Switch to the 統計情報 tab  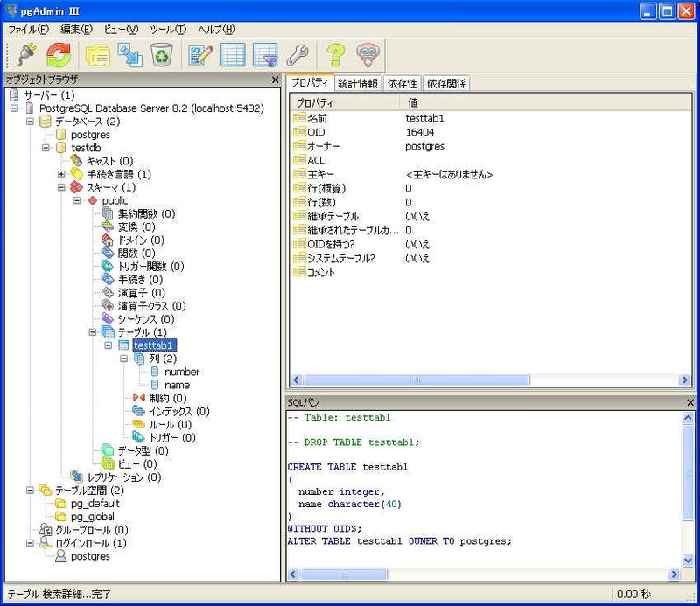click(357, 84)
